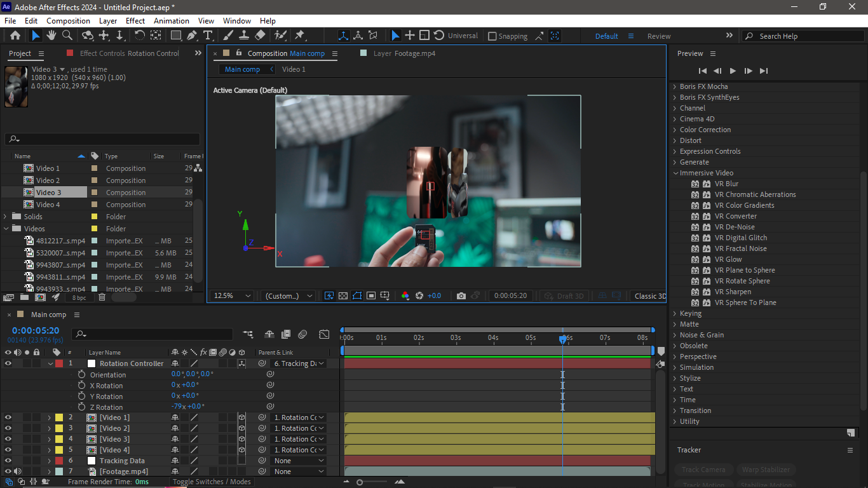Open the (Custom...) resolution dropdown
The width and height of the screenshot is (868, 488).
[288, 296]
